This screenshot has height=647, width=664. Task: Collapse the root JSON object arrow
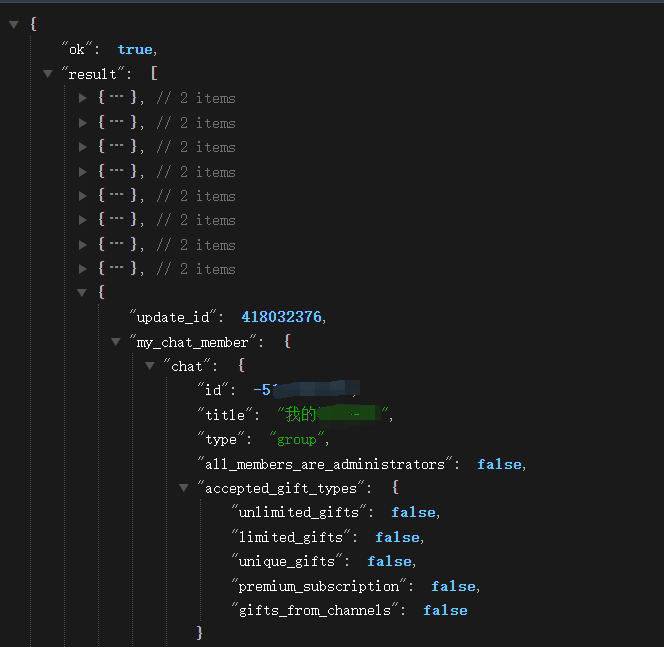coord(13,24)
